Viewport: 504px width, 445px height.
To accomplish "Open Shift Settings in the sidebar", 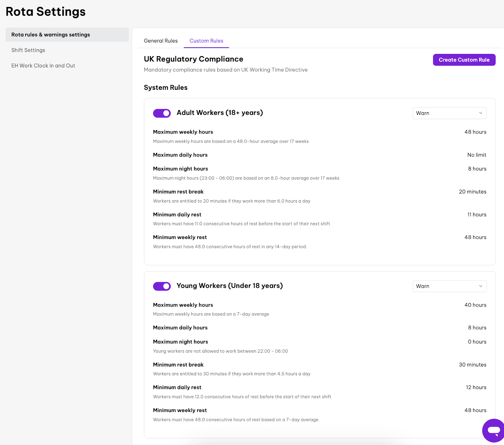I will (x=28, y=50).
